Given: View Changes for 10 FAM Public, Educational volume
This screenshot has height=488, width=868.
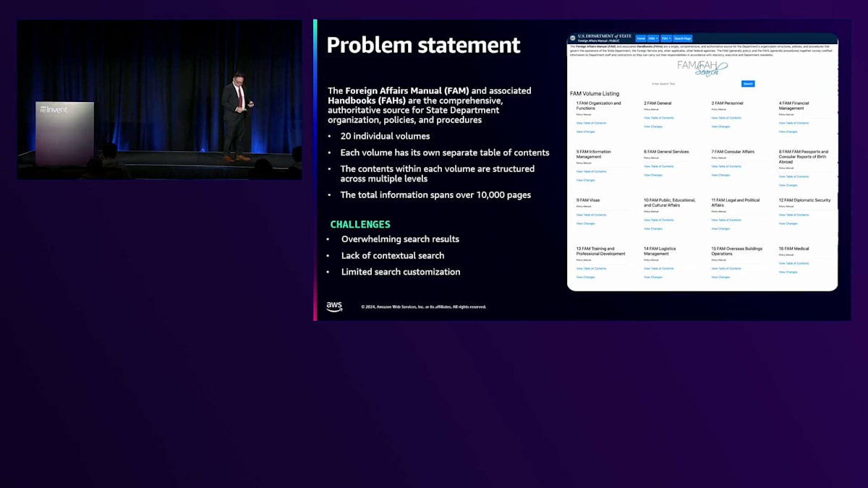Looking at the screenshot, I should (x=652, y=228).
